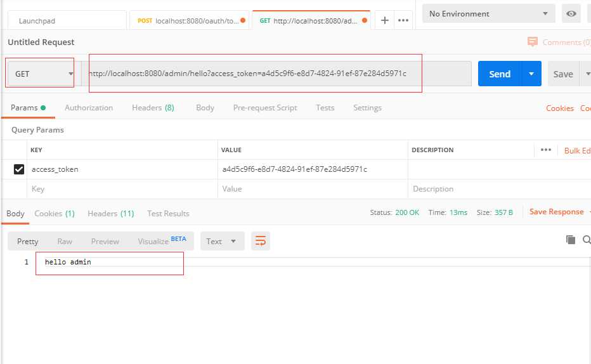
Task: Switch response view to Preview
Action: (x=105, y=241)
